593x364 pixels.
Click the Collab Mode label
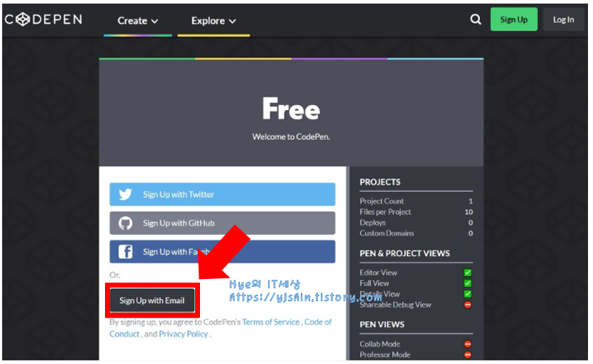coord(379,344)
